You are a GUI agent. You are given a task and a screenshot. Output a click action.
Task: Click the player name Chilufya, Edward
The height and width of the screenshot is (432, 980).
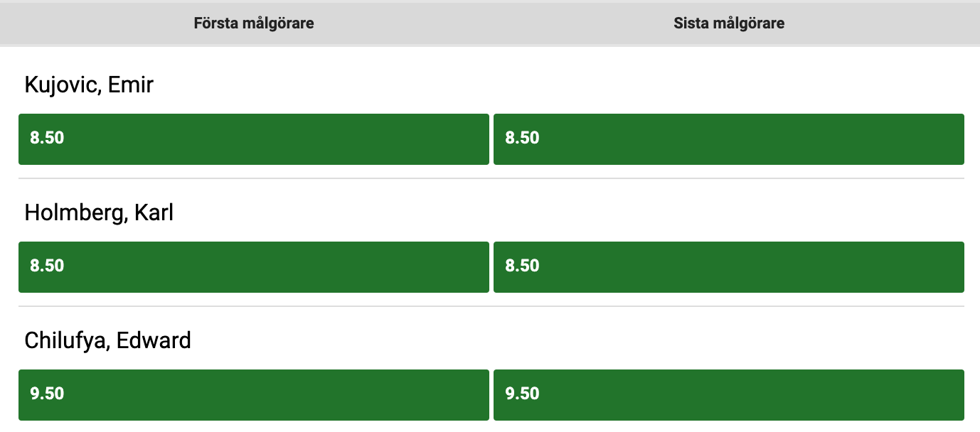point(107,341)
